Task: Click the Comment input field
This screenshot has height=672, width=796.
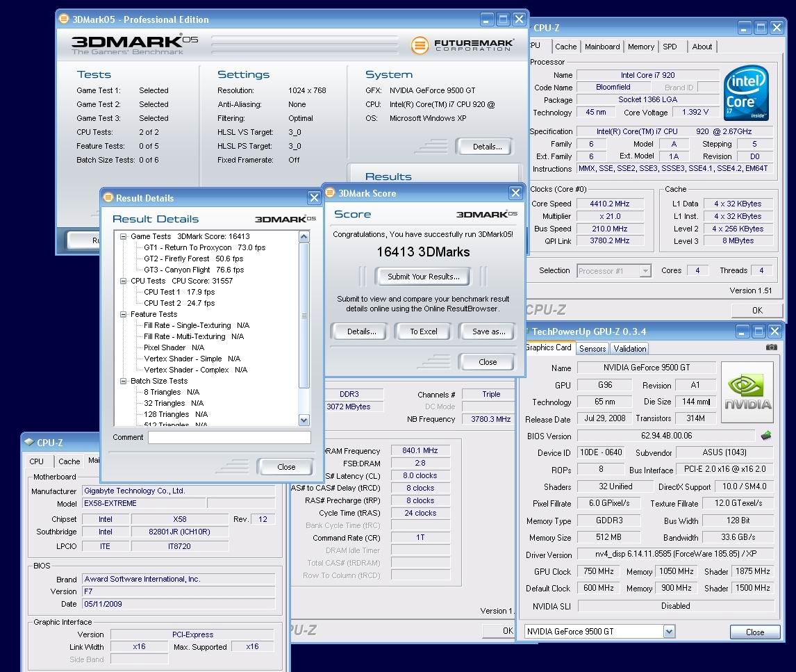Action: tap(229, 437)
